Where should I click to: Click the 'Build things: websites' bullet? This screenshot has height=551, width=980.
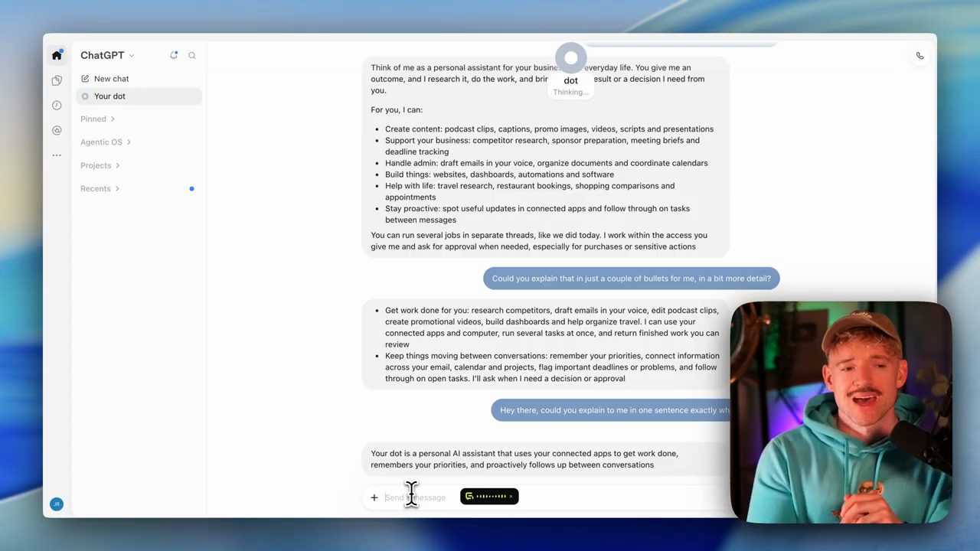tap(499, 174)
